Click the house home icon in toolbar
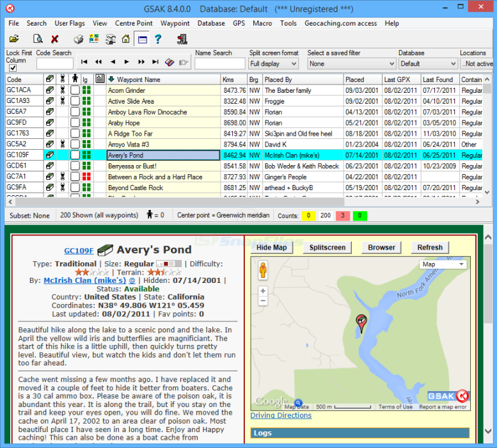The image size is (497, 448). 126,39
